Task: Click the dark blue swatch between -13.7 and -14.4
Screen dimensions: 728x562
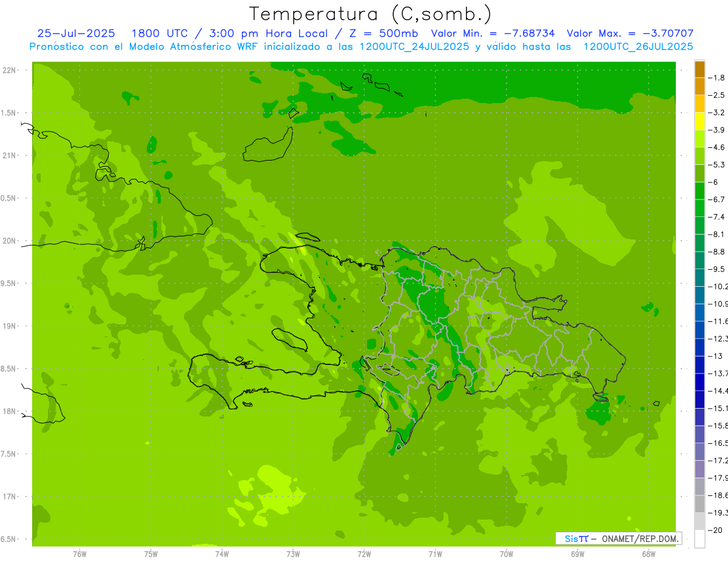Action: (x=699, y=382)
